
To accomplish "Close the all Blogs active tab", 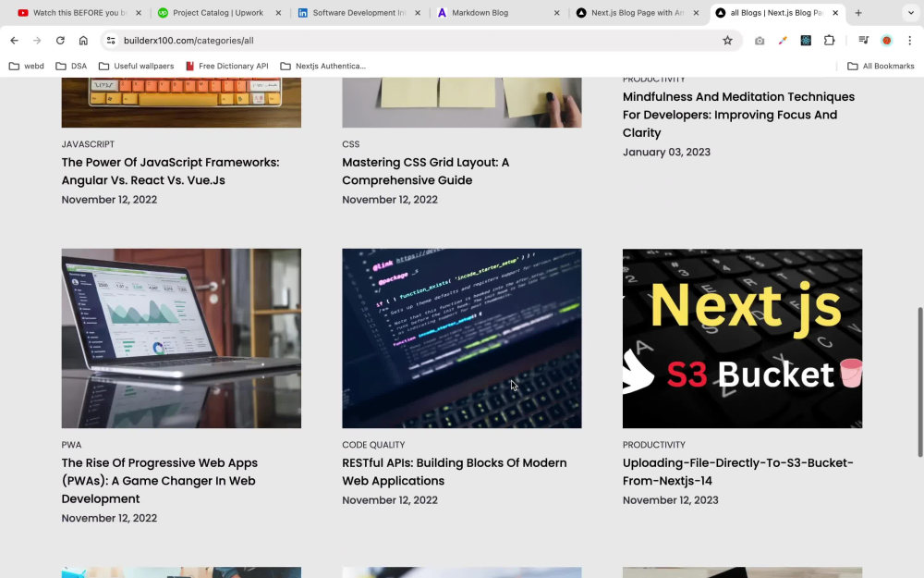I will pyautogui.click(x=835, y=12).
